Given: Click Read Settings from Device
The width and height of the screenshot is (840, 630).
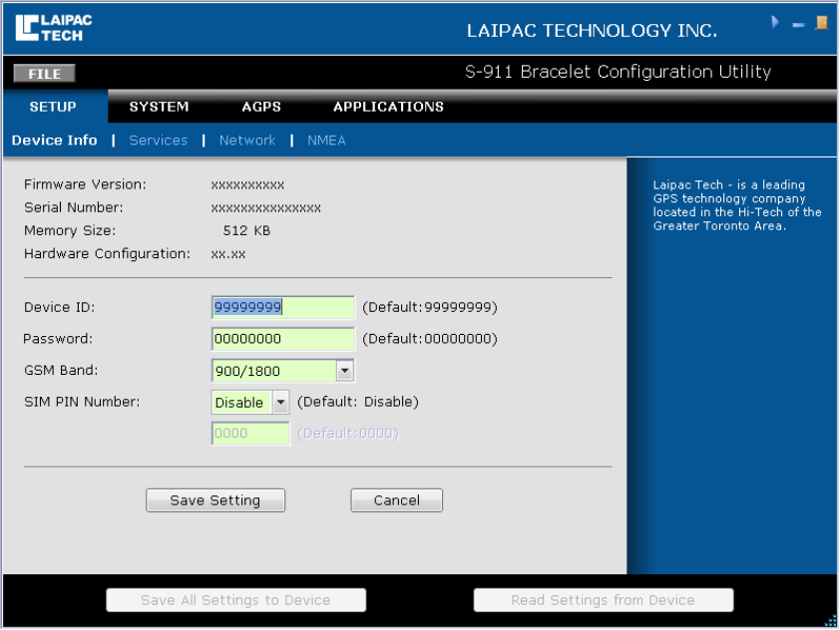Looking at the screenshot, I should click(x=604, y=600).
